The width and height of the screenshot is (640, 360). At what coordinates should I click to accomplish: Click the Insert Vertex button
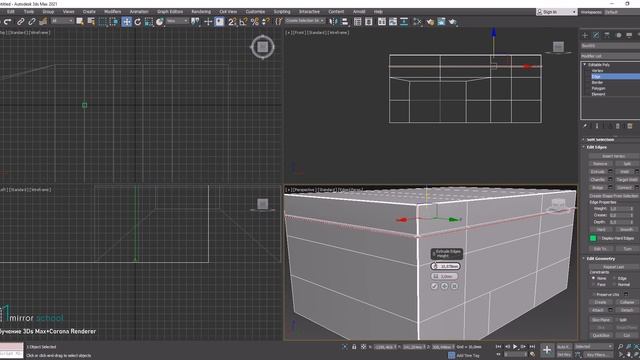(x=613, y=156)
